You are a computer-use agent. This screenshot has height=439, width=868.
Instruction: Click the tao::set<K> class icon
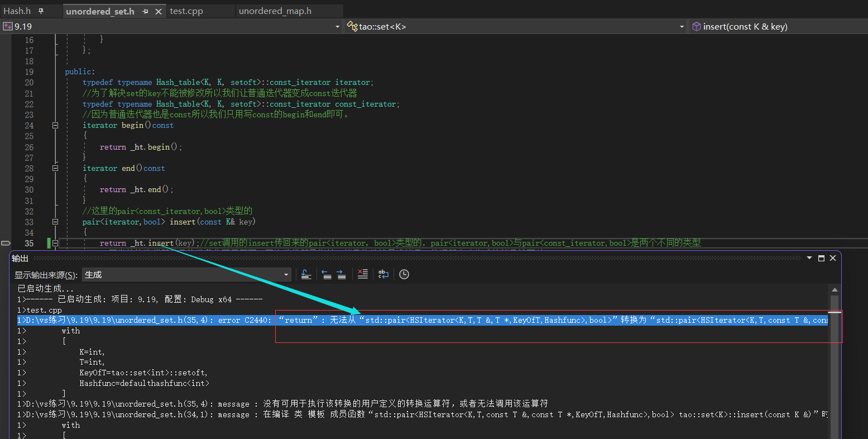pyautogui.click(x=352, y=26)
